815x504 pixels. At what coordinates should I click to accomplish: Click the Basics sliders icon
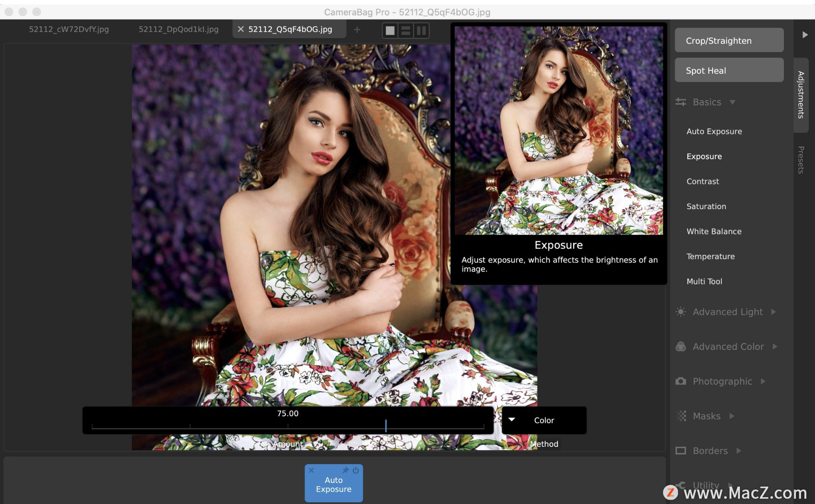(680, 102)
